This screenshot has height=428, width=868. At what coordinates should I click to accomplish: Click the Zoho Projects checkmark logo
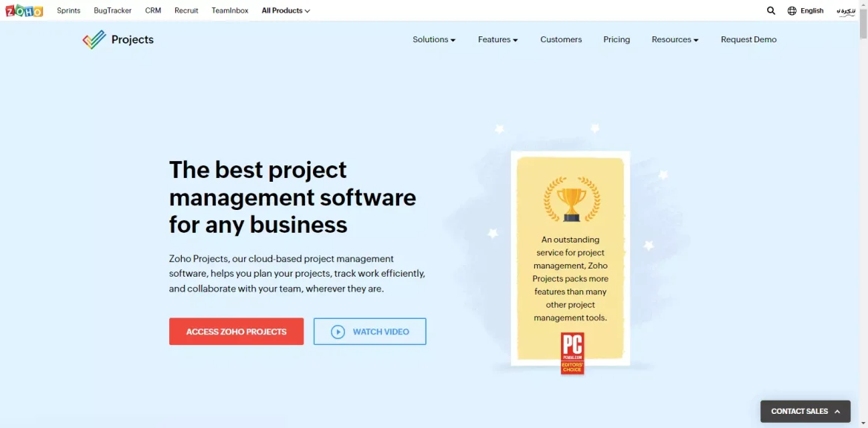(x=94, y=40)
